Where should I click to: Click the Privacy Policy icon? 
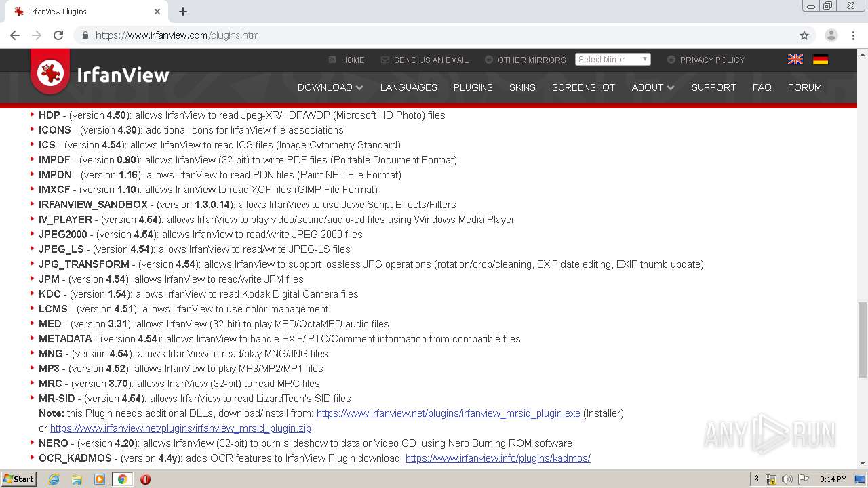click(x=671, y=60)
